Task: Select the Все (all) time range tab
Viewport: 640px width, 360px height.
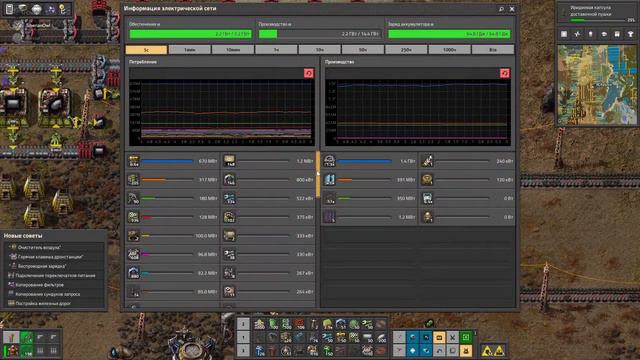Action: pyautogui.click(x=493, y=50)
